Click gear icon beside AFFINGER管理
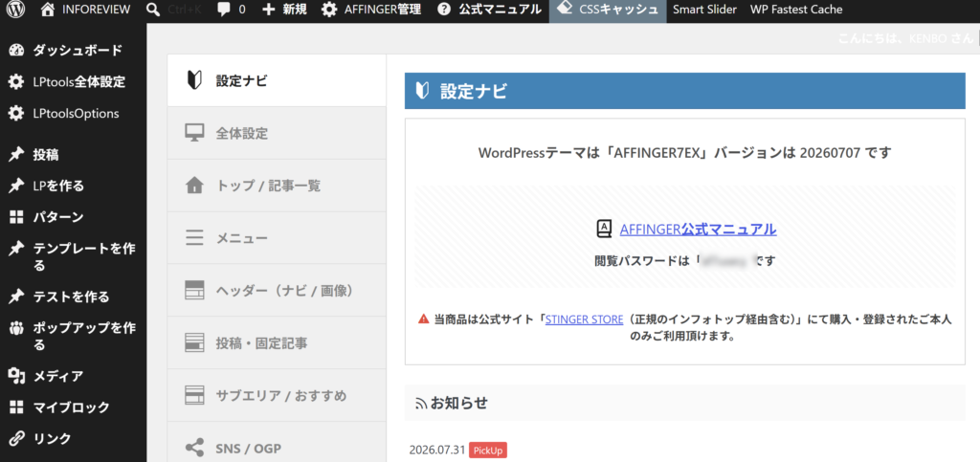The height and width of the screenshot is (462, 980). (329, 10)
